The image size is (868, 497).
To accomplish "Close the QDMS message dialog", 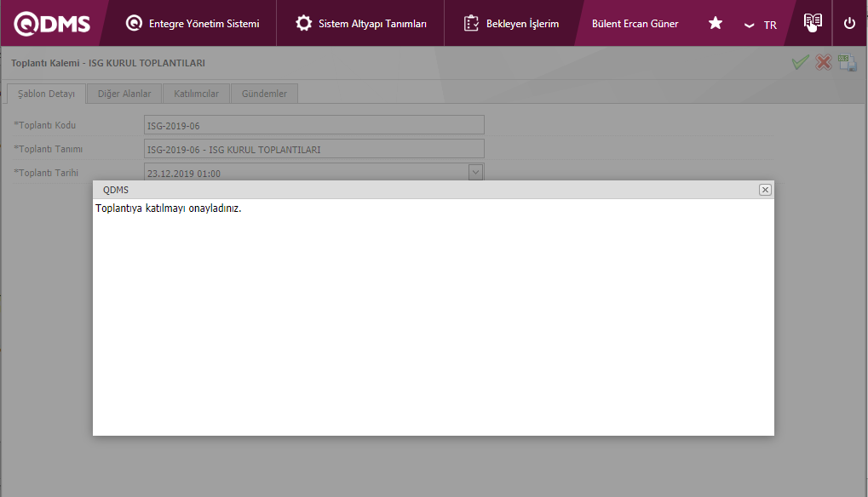I will [x=765, y=190].
